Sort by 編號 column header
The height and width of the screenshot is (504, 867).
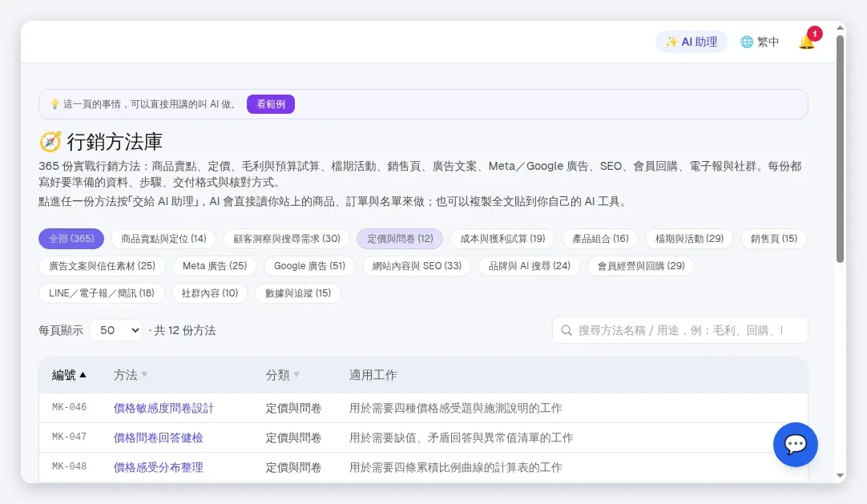(69, 375)
